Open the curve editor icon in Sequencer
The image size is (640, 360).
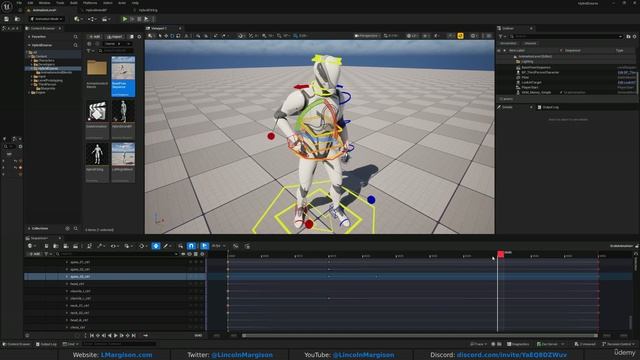point(236,246)
